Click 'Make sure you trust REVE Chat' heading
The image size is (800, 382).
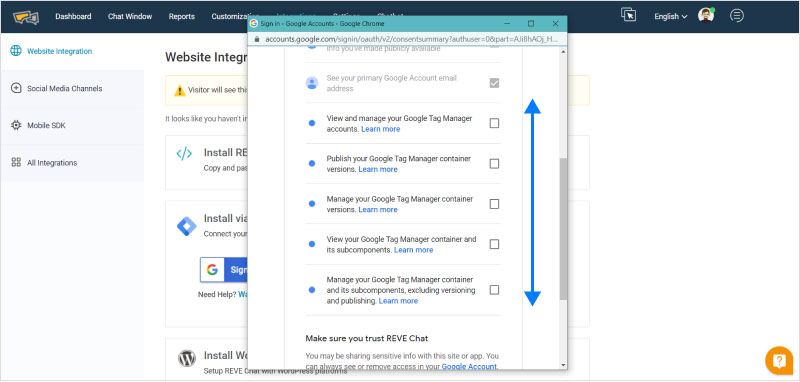[x=366, y=338]
